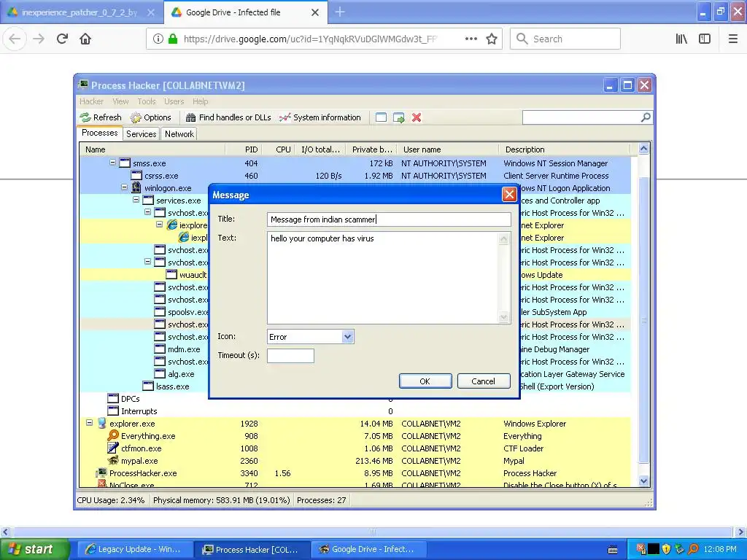
Task: Open a new browser tab with plus
Action: [x=340, y=12]
